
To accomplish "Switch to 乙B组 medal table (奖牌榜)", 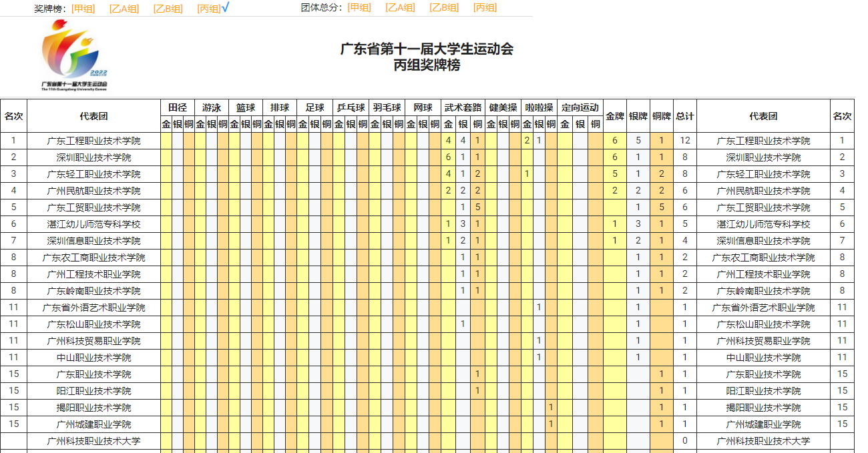I will coord(168,8).
